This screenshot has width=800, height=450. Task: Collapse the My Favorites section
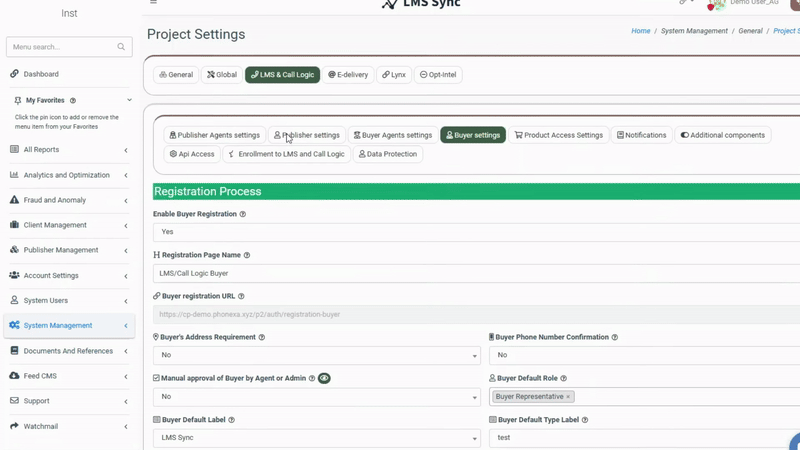coord(129,100)
